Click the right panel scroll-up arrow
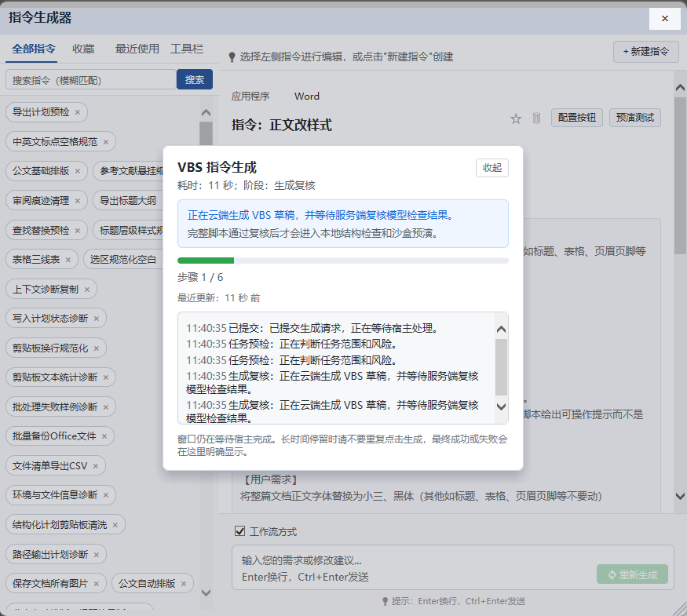Screen dimensions: 687x616 coord(680,88)
